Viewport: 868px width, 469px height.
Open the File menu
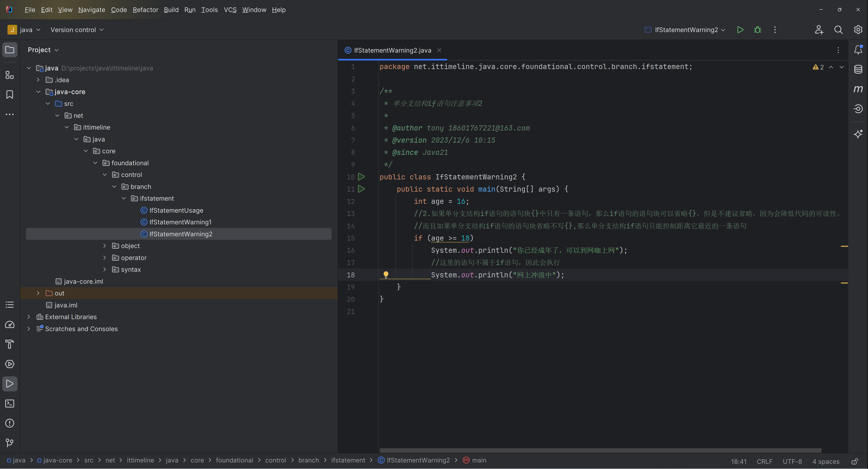point(30,10)
